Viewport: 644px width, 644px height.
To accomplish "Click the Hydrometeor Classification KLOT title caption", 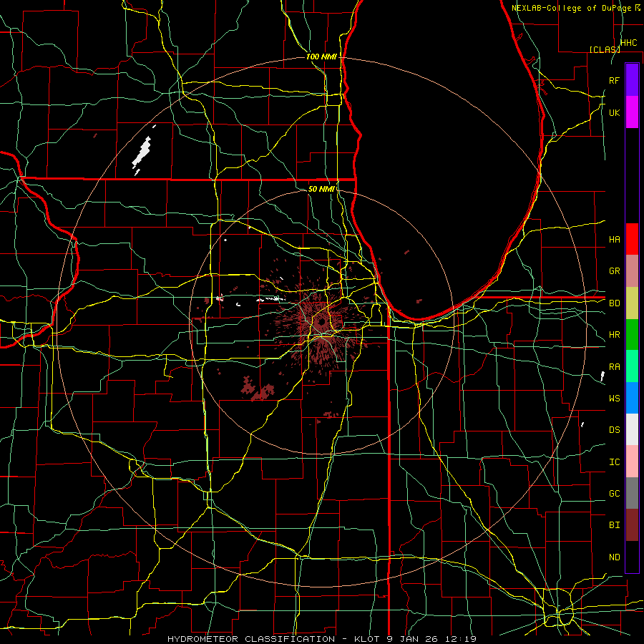I will tap(321, 639).
